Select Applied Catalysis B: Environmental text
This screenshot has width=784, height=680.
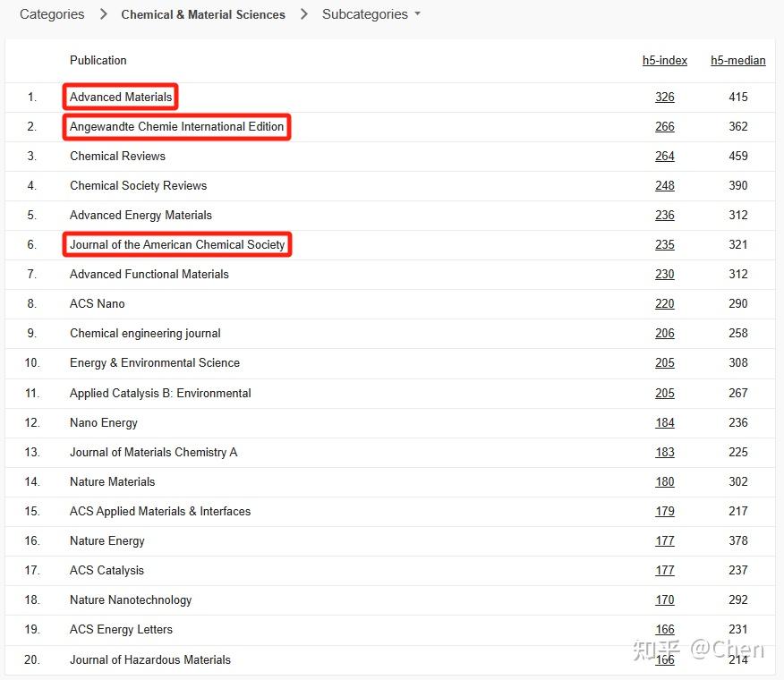coord(160,393)
